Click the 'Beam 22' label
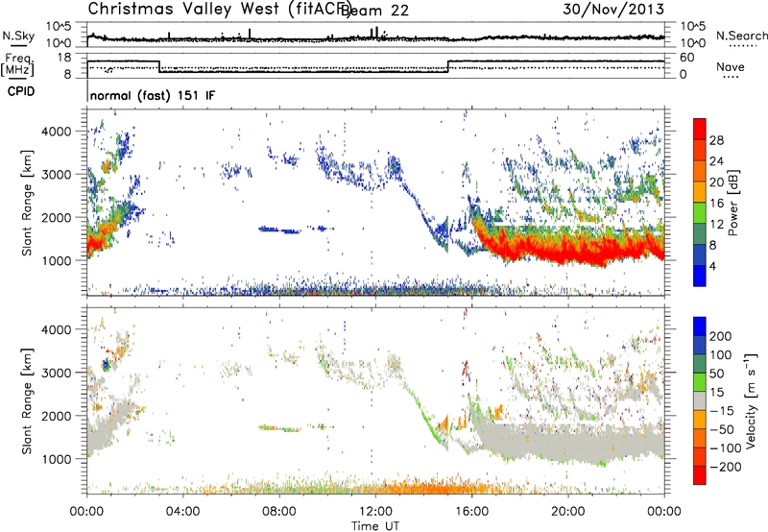The height and width of the screenshot is (532, 768). (x=374, y=11)
